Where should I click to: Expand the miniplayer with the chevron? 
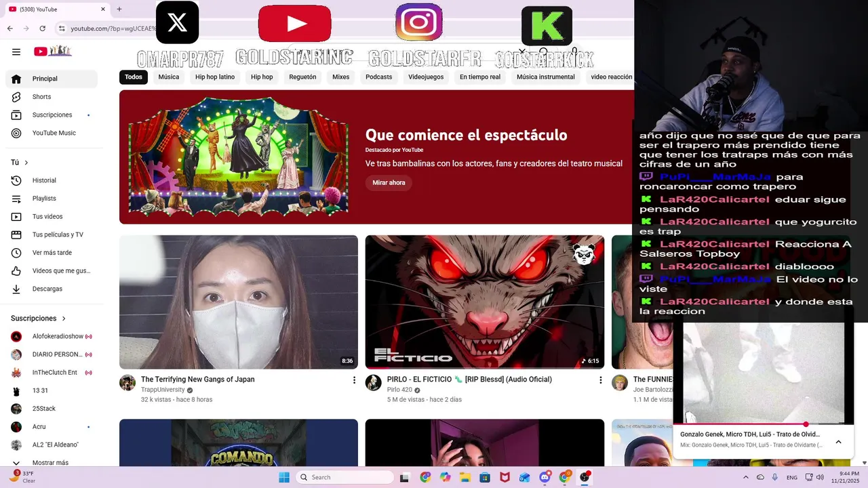pos(838,442)
